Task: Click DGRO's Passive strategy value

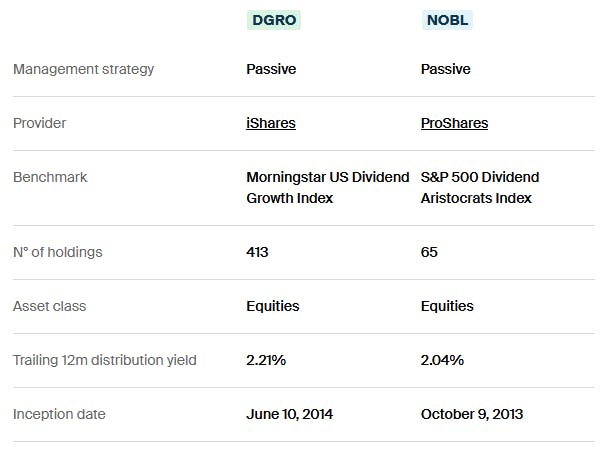Action: click(271, 69)
